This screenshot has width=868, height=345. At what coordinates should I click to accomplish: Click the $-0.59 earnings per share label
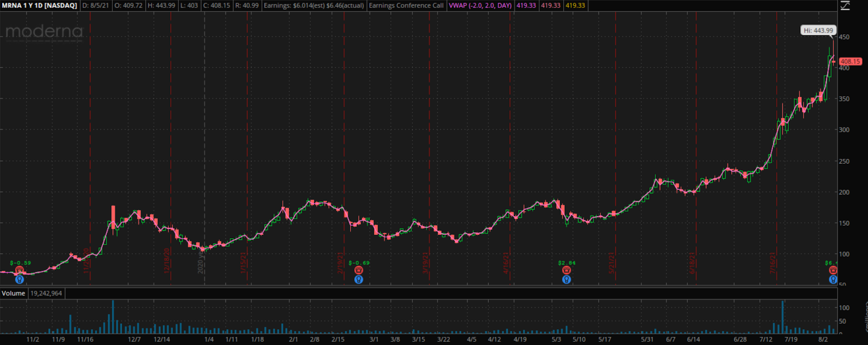[20, 263]
